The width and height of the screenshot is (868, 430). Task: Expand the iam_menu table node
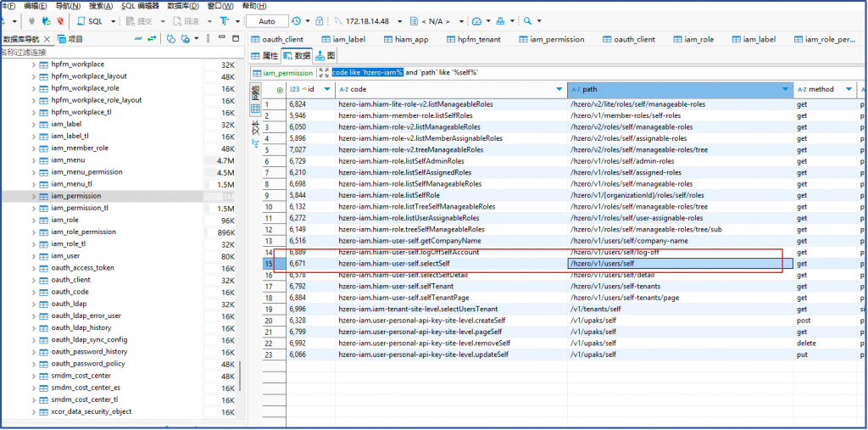coord(34,159)
